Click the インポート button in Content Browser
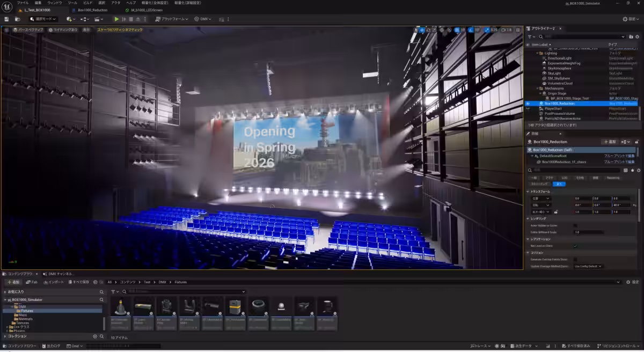This screenshot has height=352, width=644. 54,282
